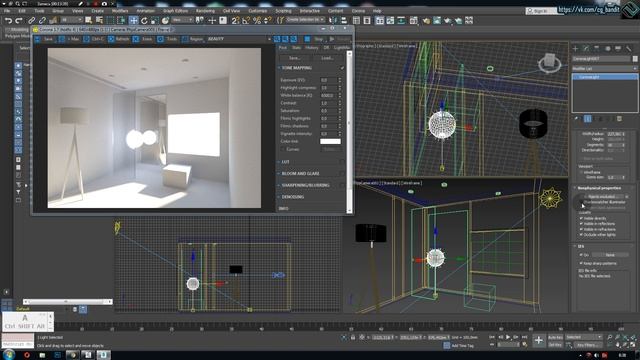This screenshot has width=640, height=360.
Task: Click the Load... tone mapping button
Action: pyautogui.click(x=327, y=58)
